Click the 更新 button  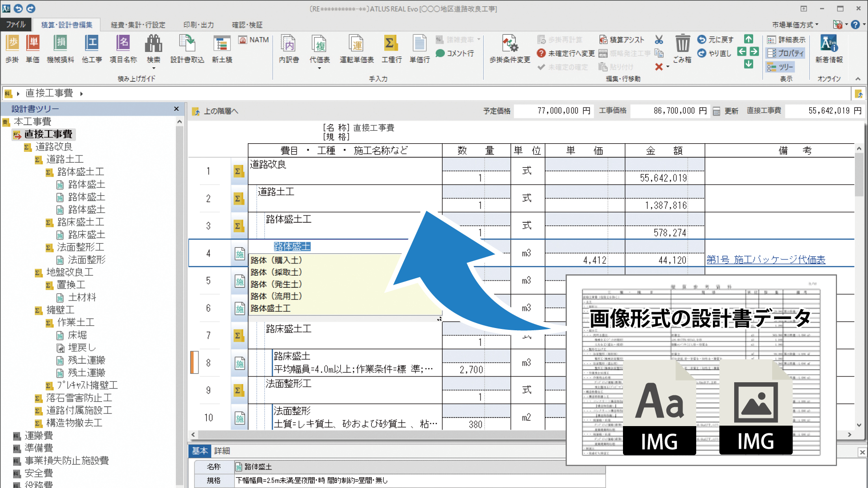click(726, 111)
